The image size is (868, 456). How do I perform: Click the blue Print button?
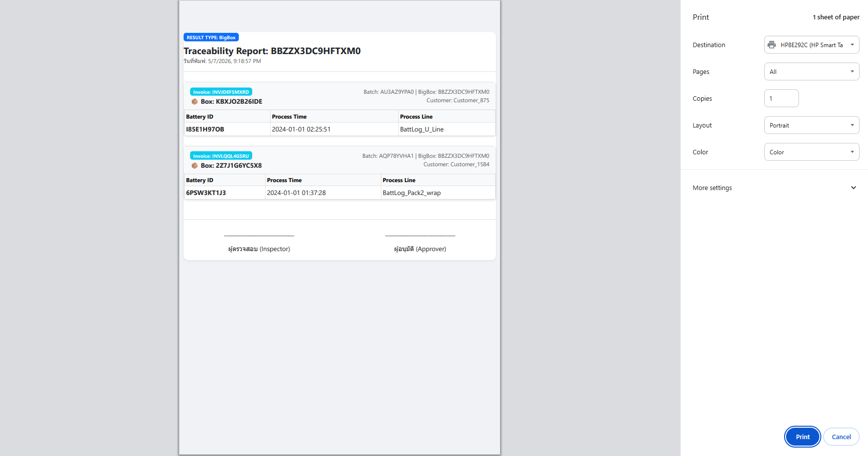click(x=802, y=437)
